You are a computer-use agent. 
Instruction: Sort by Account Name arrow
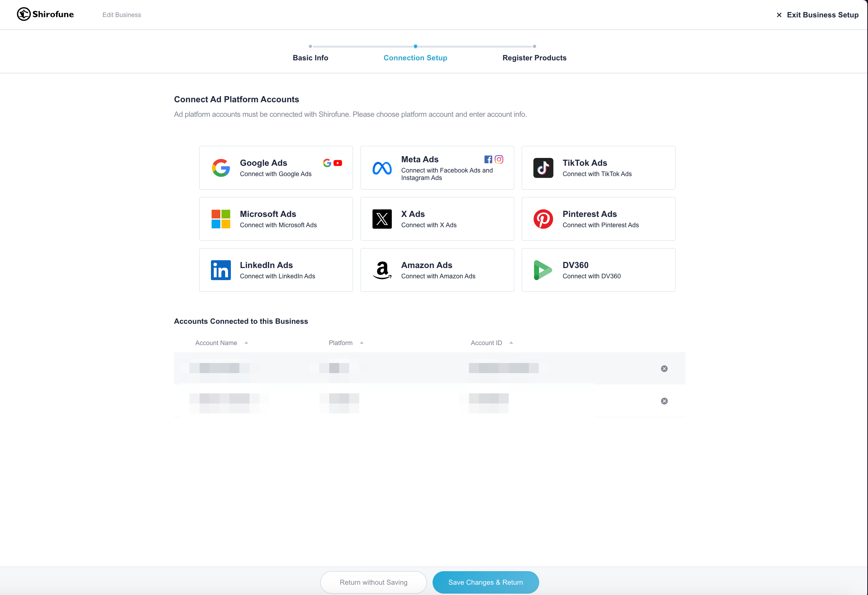pos(246,343)
